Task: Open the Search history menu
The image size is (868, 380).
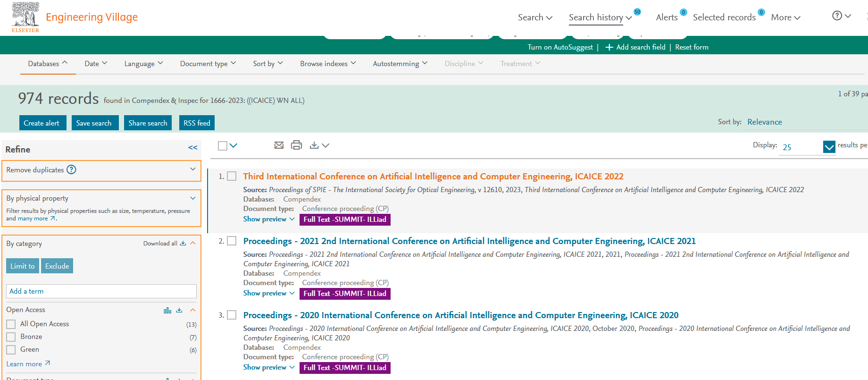Action: (600, 17)
